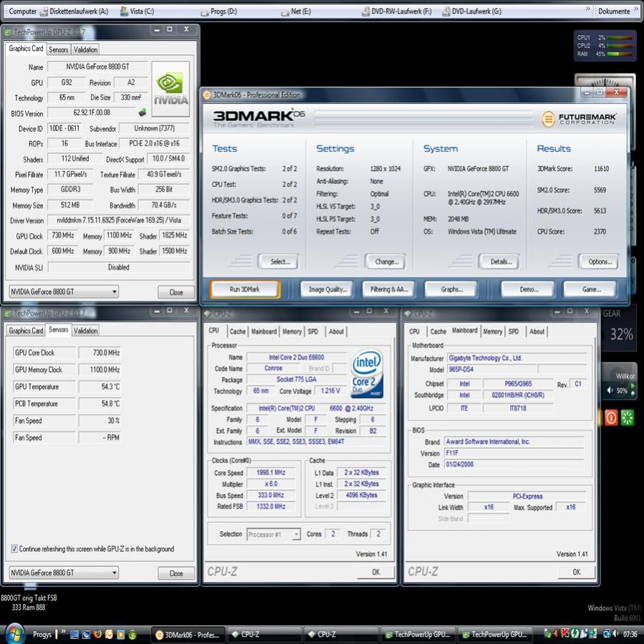Click the 07:36 clock in the taskbar
The image size is (644, 644).
point(630,634)
